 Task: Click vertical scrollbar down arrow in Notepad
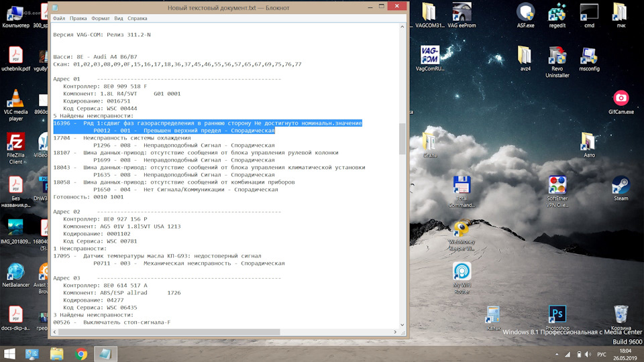click(402, 324)
